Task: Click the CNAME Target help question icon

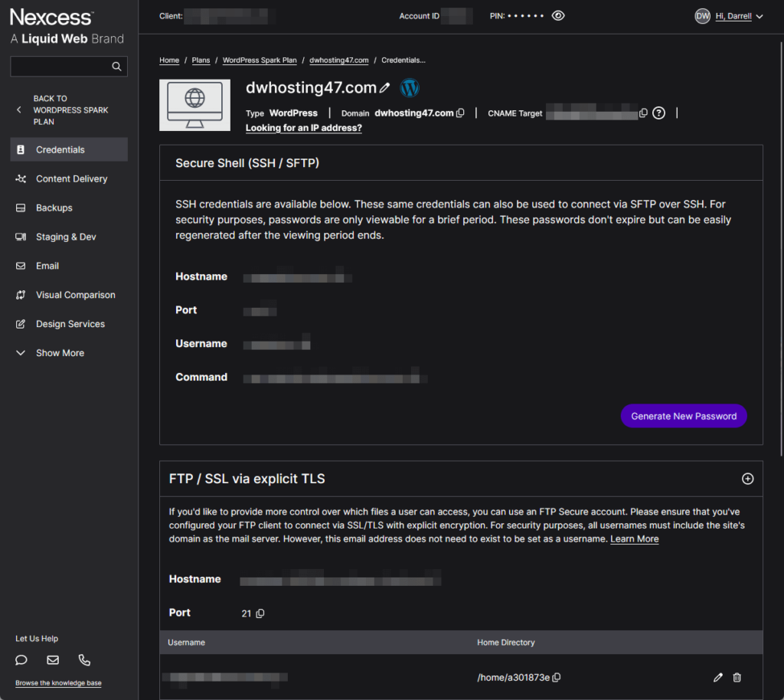Action: (x=659, y=113)
